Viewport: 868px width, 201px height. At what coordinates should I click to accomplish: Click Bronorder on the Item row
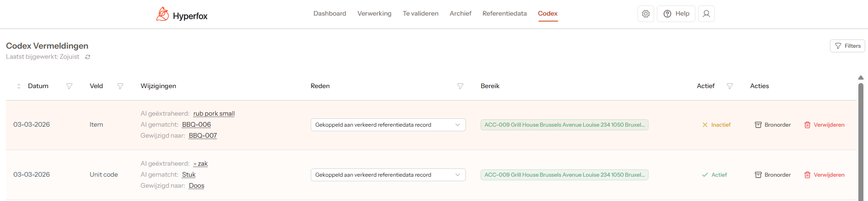[x=773, y=125]
